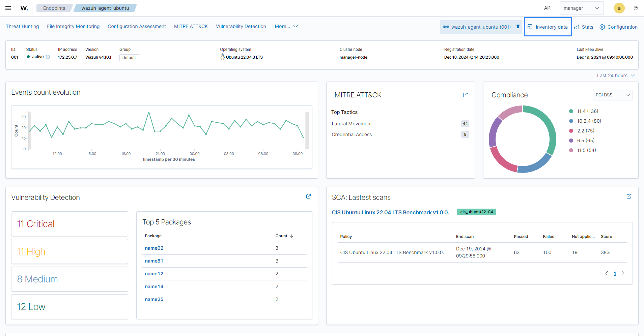644x336 pixels.
Task: Open Vulnerability Detection tab
Action: [x=241, y=26]
